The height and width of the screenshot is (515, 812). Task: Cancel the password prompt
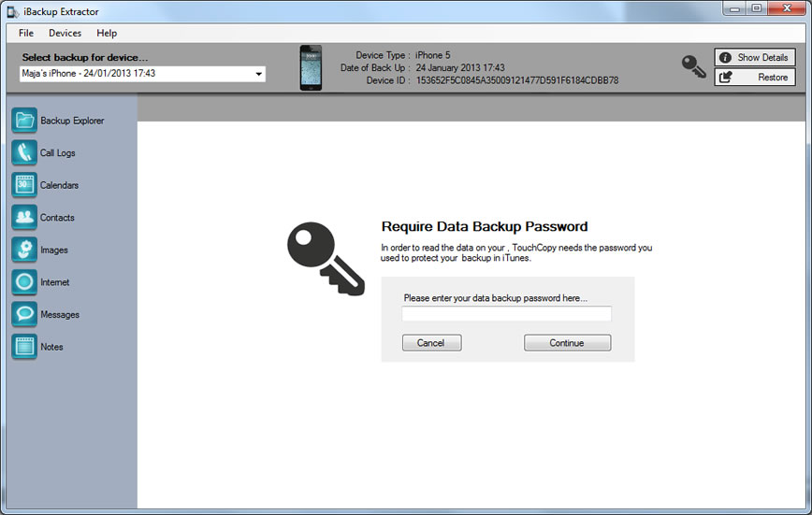pos(431,343)
